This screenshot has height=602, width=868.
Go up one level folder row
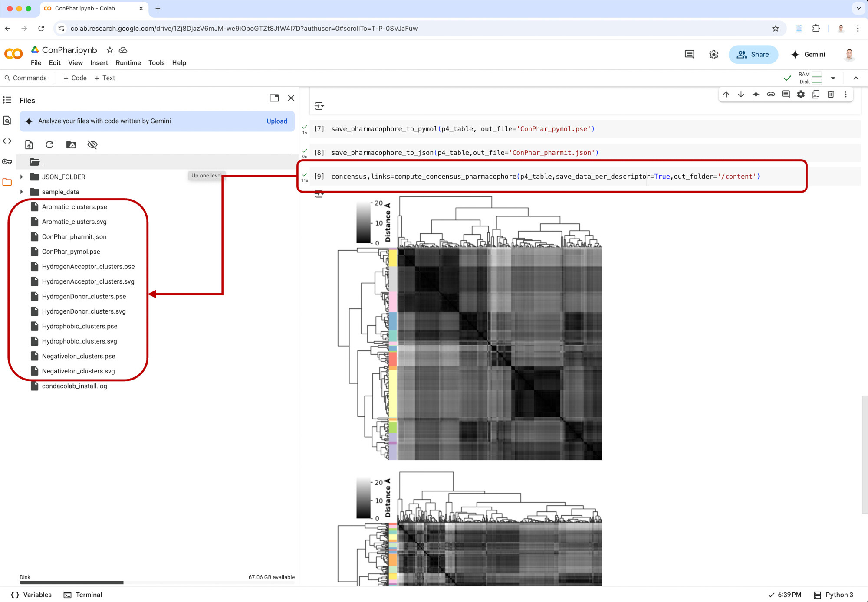[x=156, y=162]
